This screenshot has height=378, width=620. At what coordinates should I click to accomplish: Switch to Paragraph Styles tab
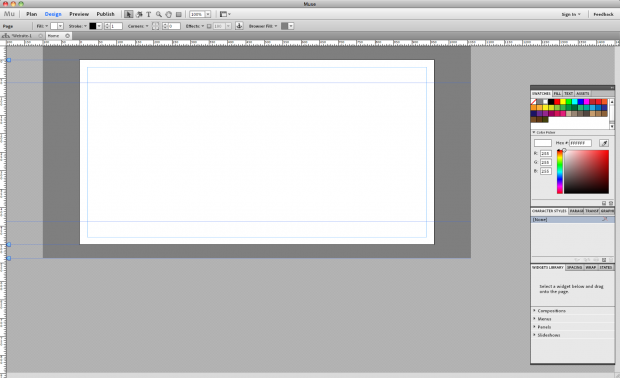click(x=576, y=211)
